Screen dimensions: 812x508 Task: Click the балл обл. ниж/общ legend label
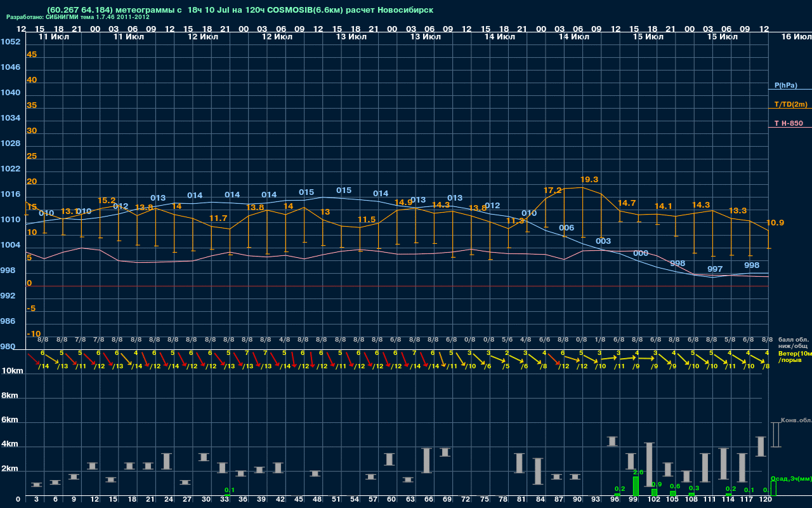793,342
